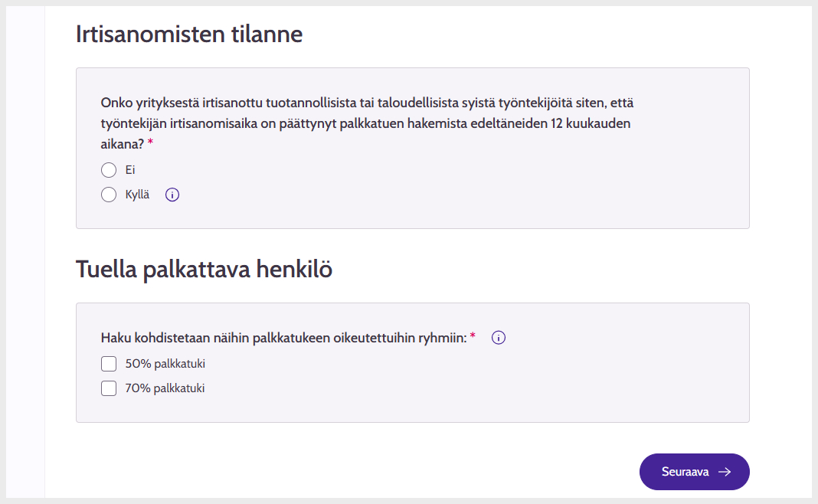Viewport: 818px width, 504px height.
Task: Tick the 70% palkkatuki checkbox
Action: tap(109, 388)
